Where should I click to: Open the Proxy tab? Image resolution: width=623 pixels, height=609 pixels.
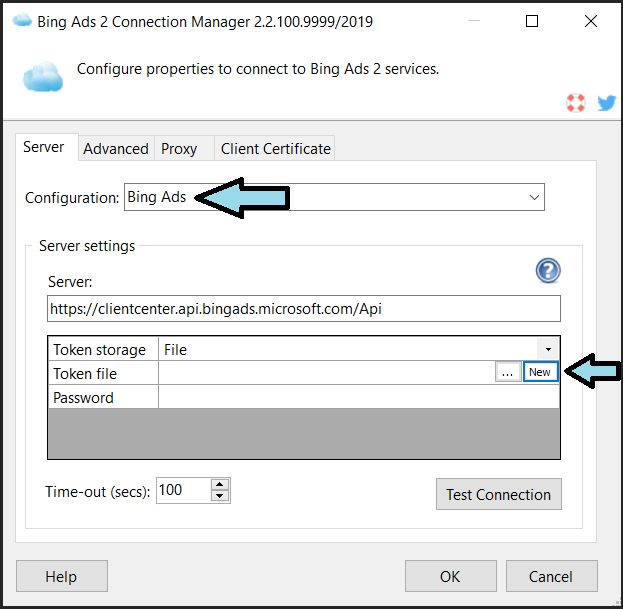[x=184, y=149]
